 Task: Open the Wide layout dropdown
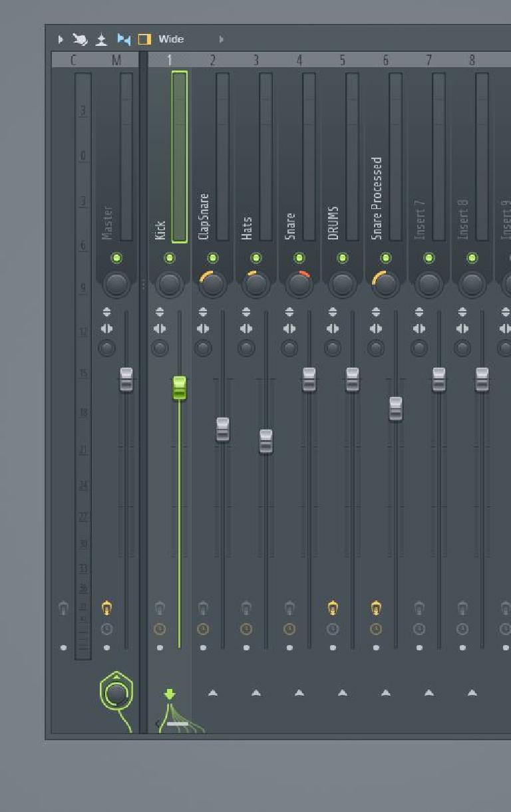(171, 39)
